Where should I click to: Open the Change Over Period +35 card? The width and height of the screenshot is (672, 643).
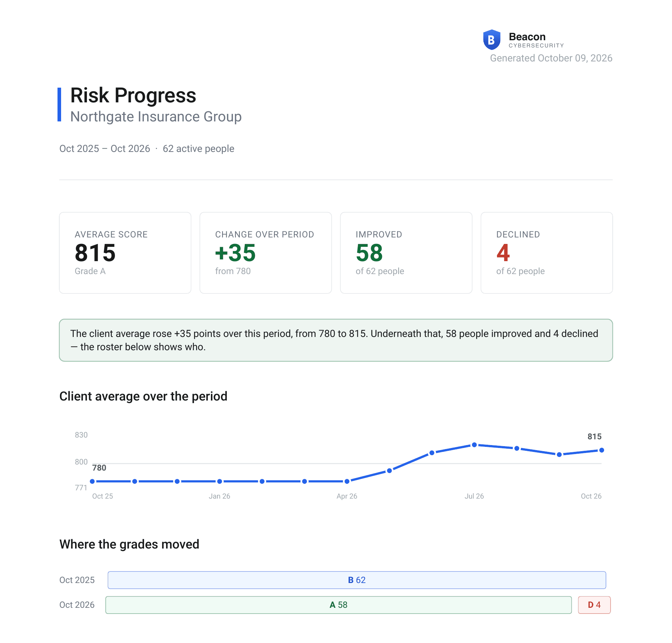pyautogui.click(x=266, y=253)
